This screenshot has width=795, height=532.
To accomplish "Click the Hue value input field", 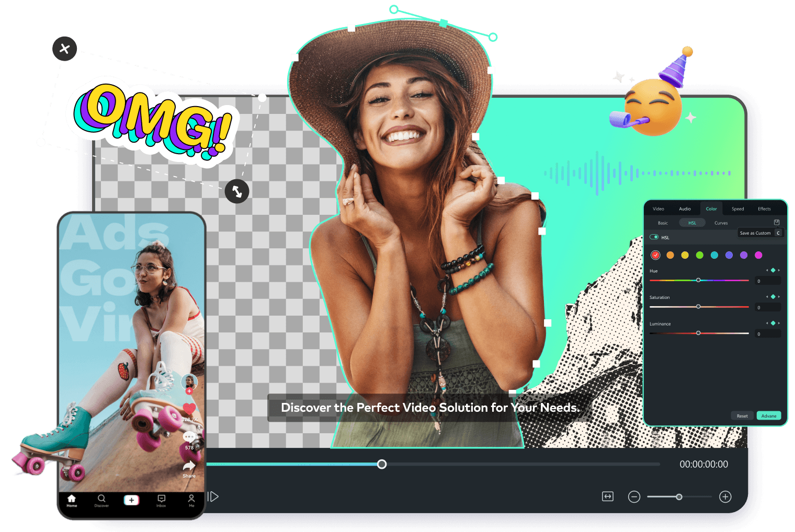I will pos(768,281).
